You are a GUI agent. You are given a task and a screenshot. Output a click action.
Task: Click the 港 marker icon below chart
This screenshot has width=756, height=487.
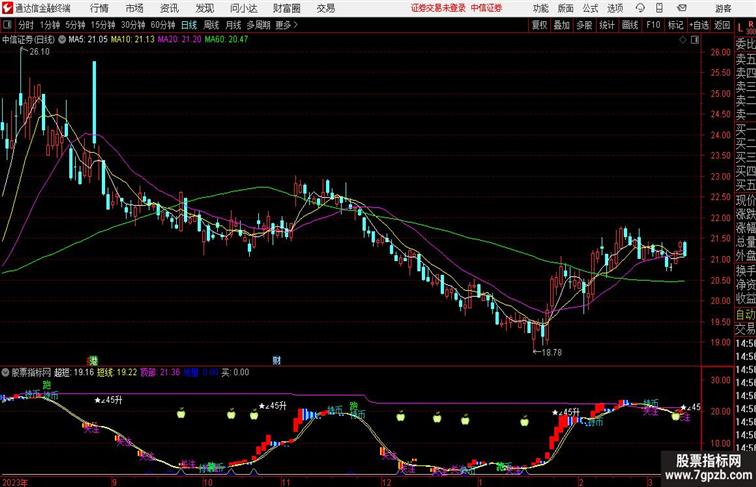93,360
